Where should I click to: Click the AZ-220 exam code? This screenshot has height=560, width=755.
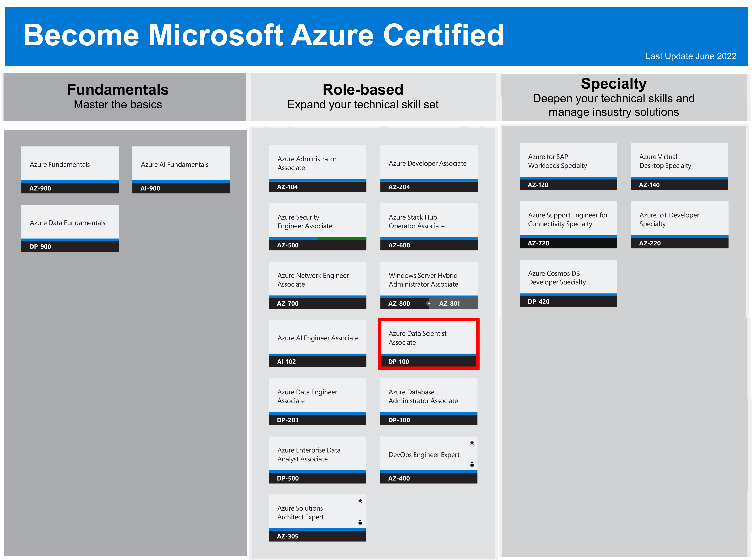click(x=650, y=243)
